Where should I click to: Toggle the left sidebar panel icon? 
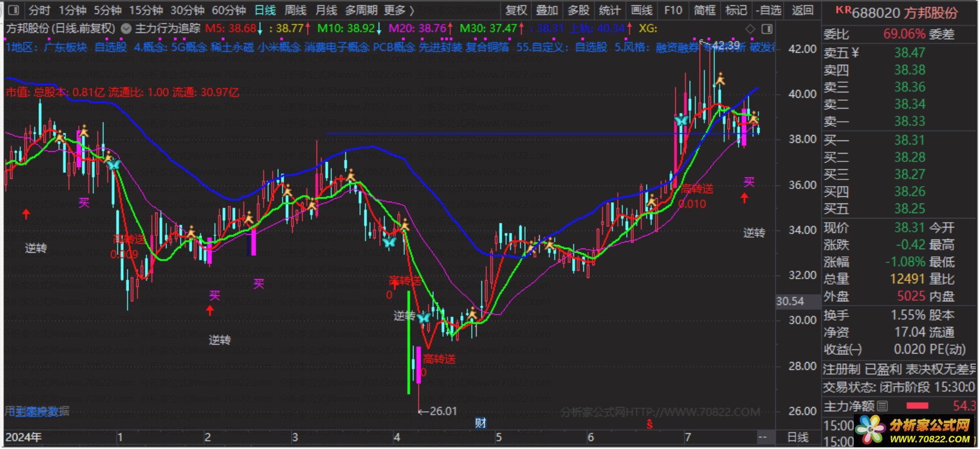(14, 10)
